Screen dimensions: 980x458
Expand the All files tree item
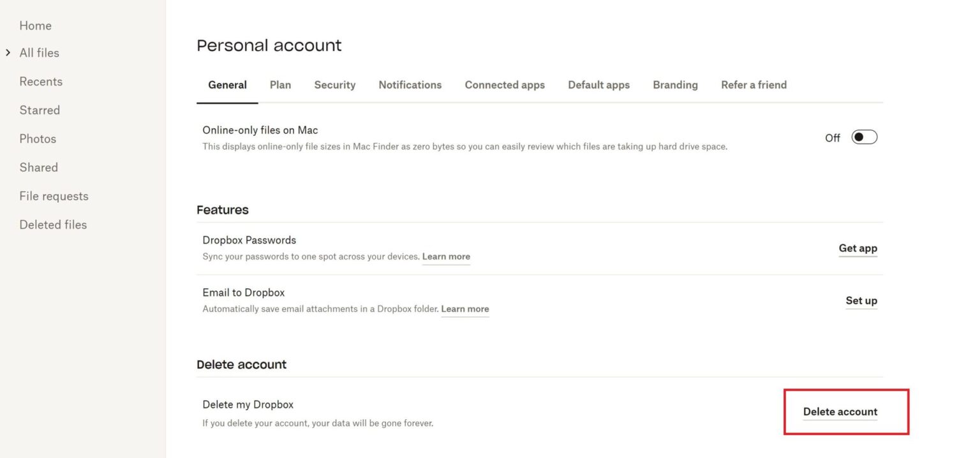click(x=8, y=52)
